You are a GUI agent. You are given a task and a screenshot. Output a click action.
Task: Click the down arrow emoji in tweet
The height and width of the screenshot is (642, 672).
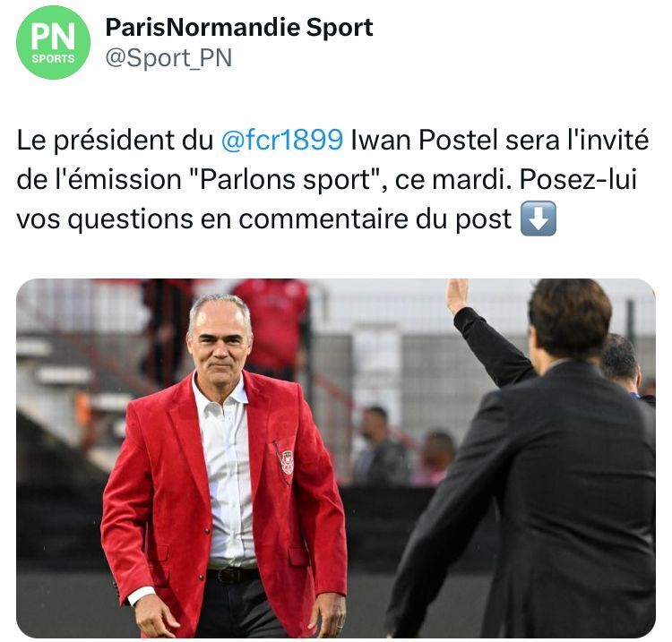(x=538, y=218)
